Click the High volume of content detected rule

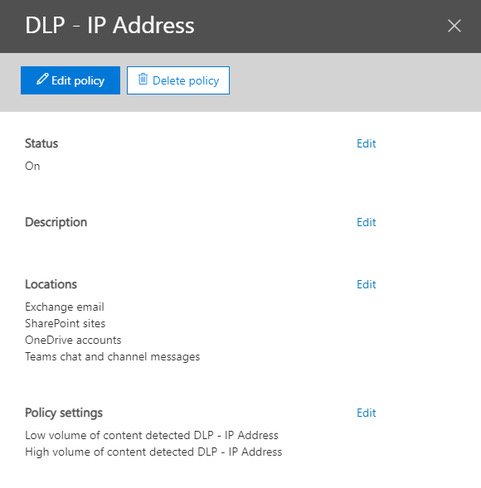[154, 452]
